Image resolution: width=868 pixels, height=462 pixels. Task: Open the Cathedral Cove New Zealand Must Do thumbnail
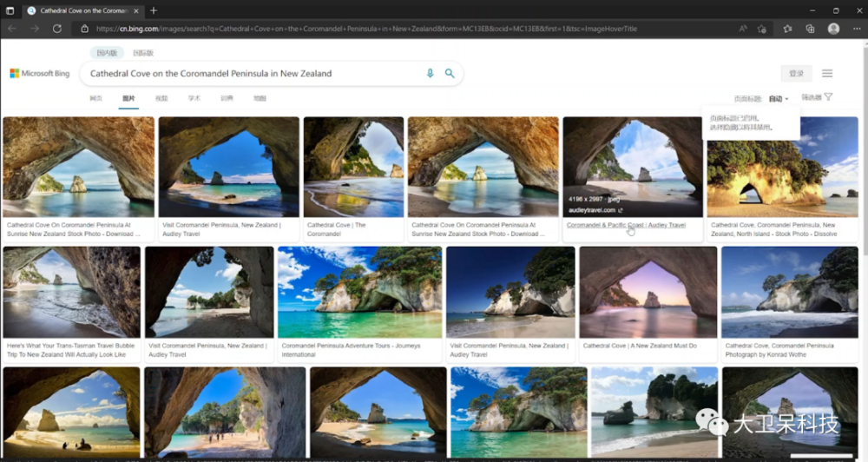click(x=648, y=292)
